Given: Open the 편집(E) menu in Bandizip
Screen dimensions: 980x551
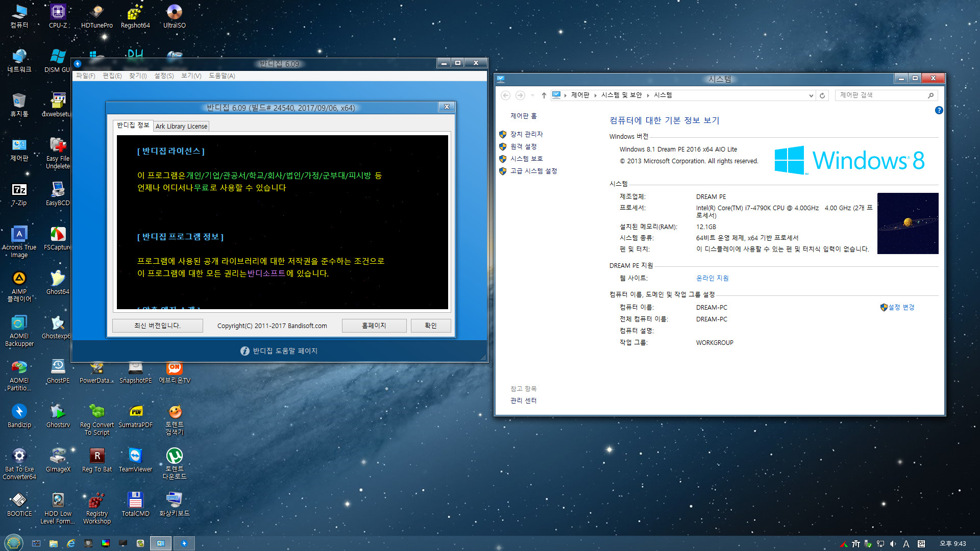Looking at the screenshot, I should point(112,76).
